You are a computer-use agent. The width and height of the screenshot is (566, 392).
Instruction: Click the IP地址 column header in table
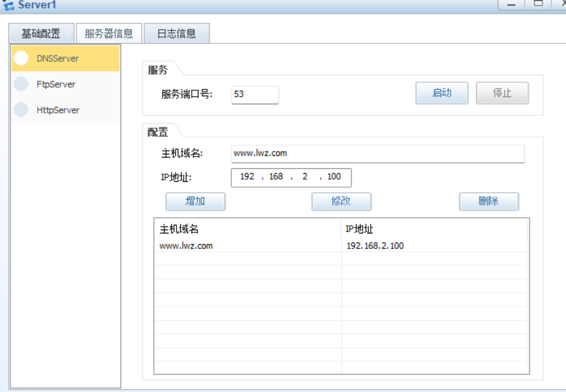[x=434, y=229]
